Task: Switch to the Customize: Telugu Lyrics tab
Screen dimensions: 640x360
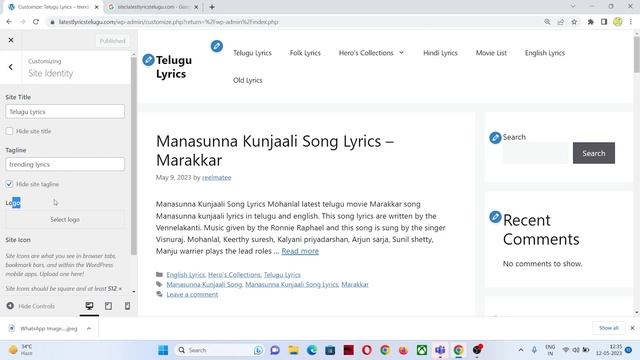Action: pyautogui.click(x=53, y=7)
